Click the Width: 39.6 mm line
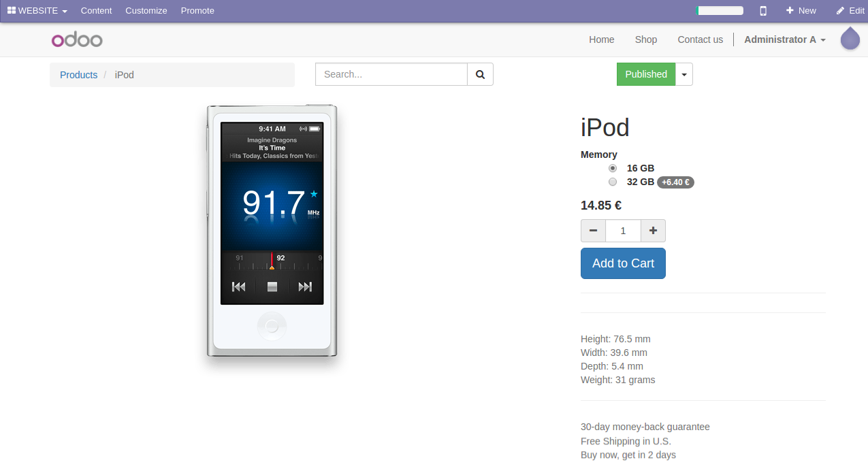The width and height of the screenshot is (868, 473). pyautogui.click(x=614, y=353)
